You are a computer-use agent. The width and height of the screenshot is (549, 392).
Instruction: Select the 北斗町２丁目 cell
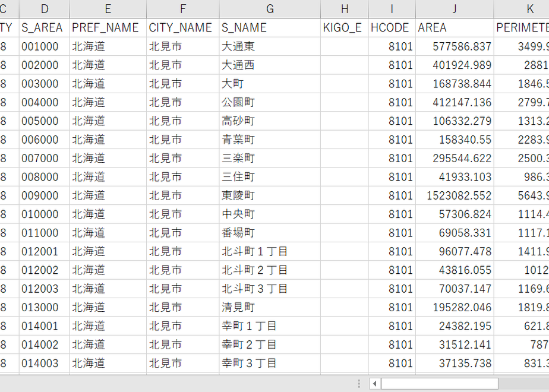[270, 270]
